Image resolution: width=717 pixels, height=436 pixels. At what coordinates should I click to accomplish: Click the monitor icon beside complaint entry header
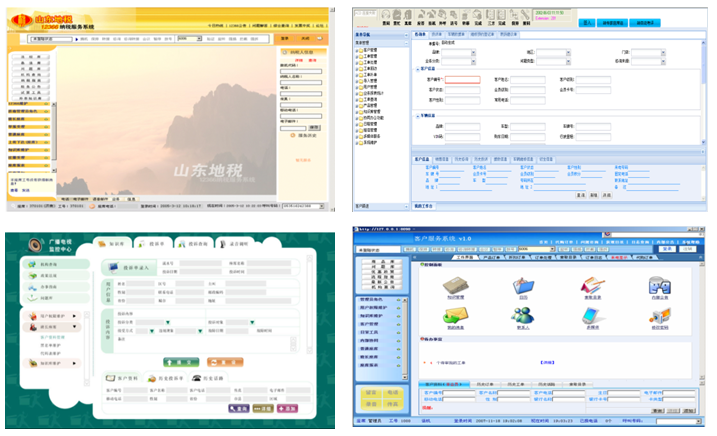(112, 268)
